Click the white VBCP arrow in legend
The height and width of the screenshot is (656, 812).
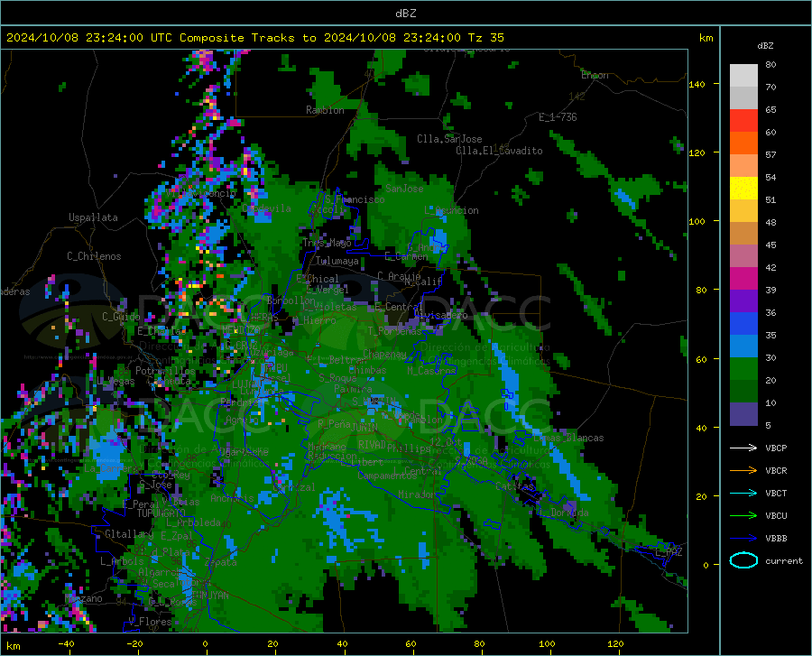coord(743,448)
